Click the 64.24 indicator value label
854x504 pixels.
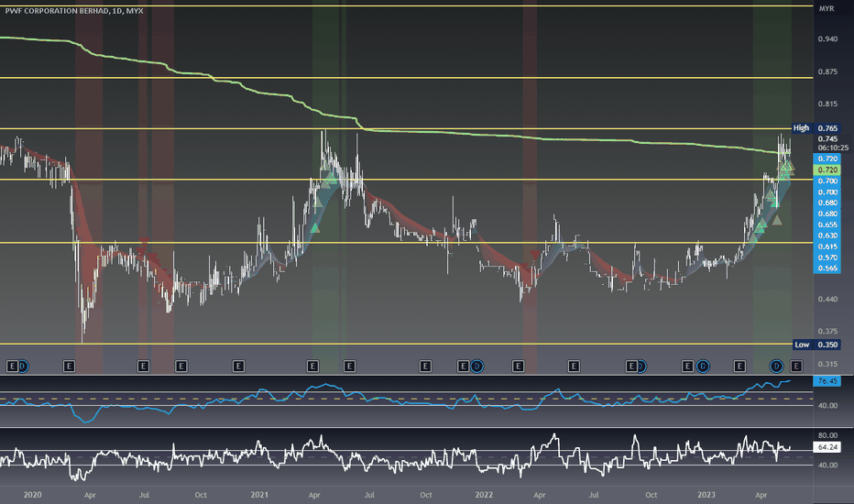[827, 447]
